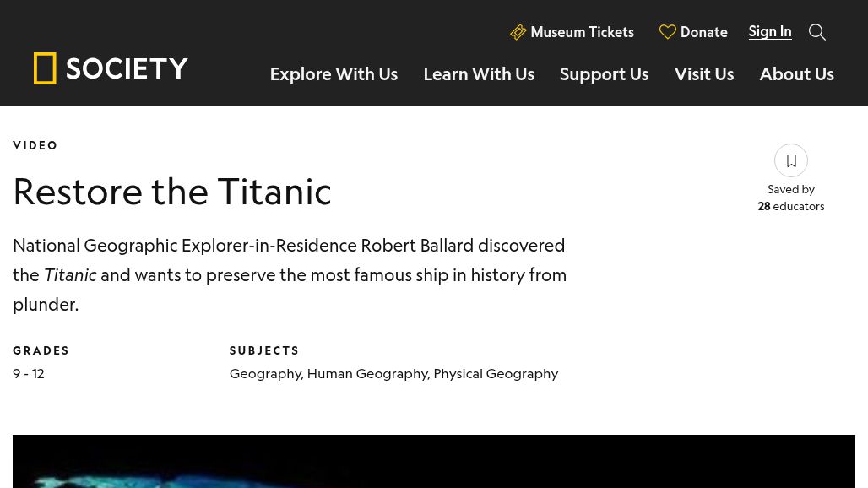
Task: Click the VIDEO category label
Action: (x=35, y=145)
